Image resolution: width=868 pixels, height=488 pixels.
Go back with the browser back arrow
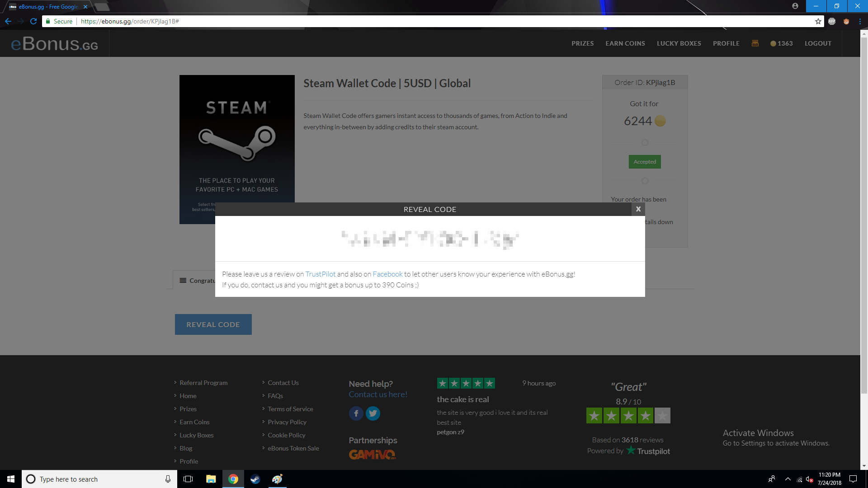8,21
